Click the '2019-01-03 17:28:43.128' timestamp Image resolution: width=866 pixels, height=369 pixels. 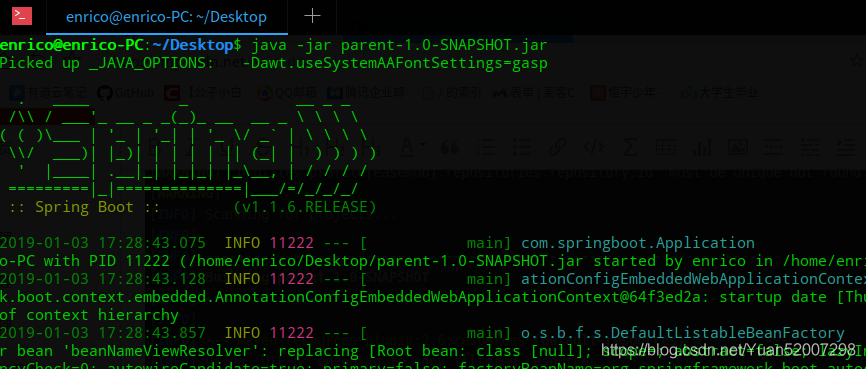[x=103, y=279]
